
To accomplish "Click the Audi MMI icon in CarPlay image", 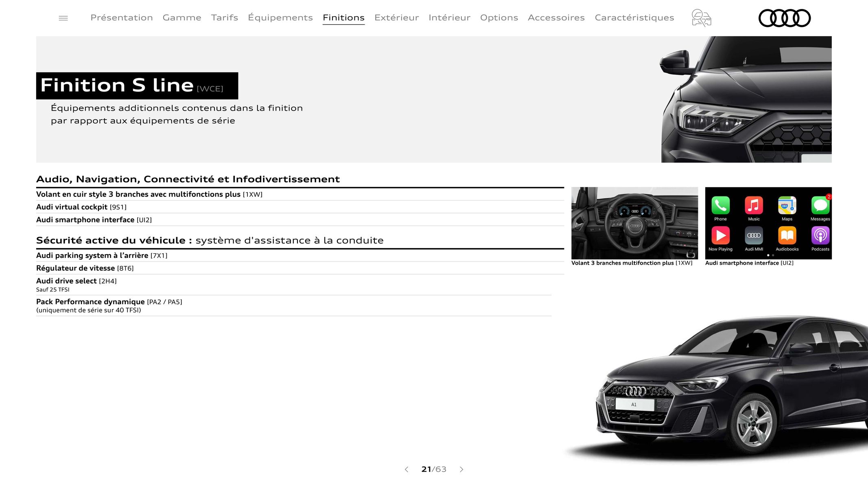I will click(x=754, y=235).
